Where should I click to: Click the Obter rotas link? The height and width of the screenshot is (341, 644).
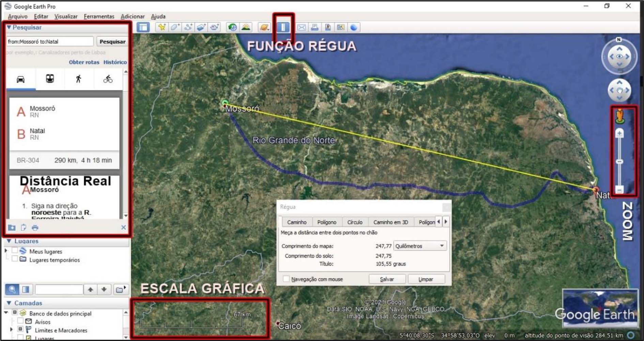tap(84, 62)
